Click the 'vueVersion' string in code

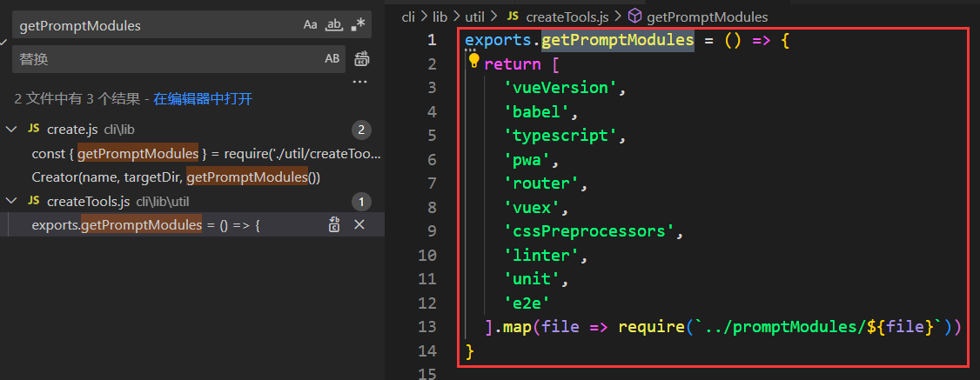click(560, 88)
